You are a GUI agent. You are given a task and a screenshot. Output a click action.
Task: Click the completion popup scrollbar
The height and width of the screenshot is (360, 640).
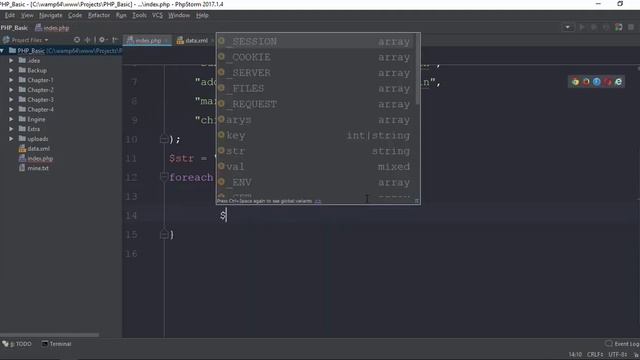click(418, 69)
